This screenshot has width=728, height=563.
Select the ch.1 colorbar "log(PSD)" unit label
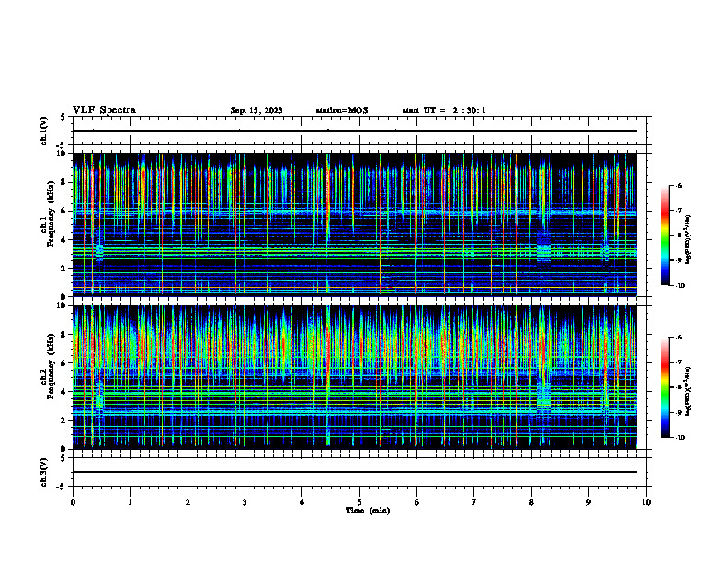(x=688, y=239)
